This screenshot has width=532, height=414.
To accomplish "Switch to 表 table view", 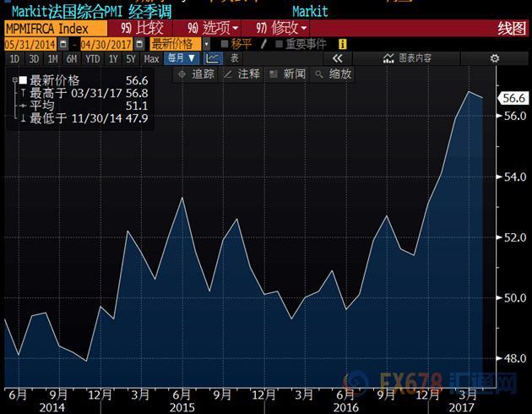I will (235, 58).
